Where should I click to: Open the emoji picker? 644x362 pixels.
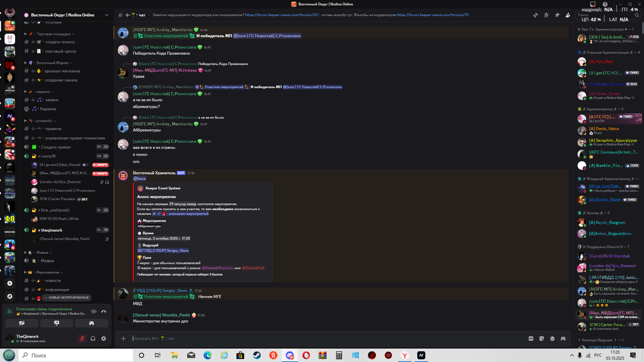(552, 338)
